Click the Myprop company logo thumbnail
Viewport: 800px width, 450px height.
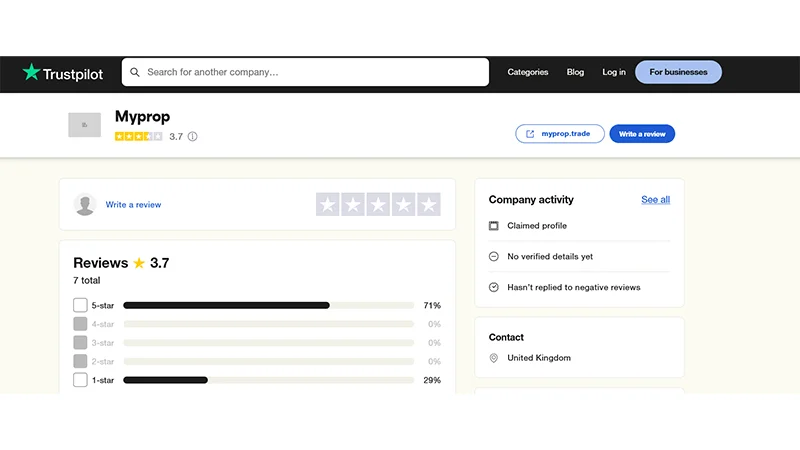point(84,125)
